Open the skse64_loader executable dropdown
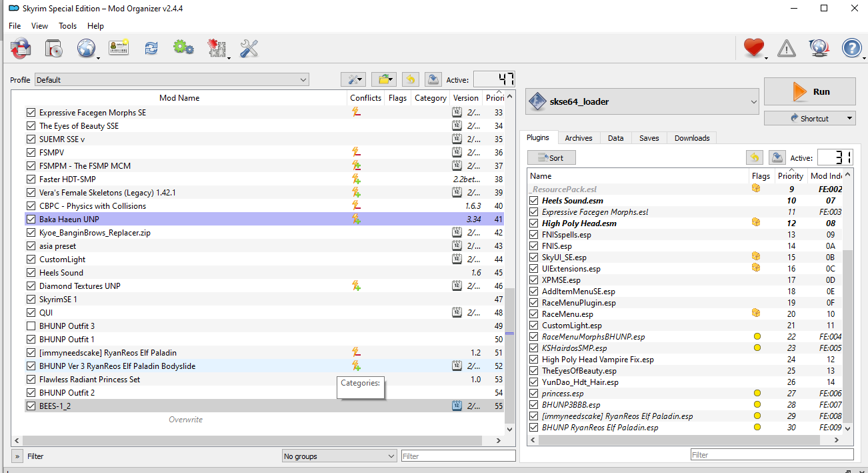The height and width of the screenshot is (473, 868). (x=643, y=101)
